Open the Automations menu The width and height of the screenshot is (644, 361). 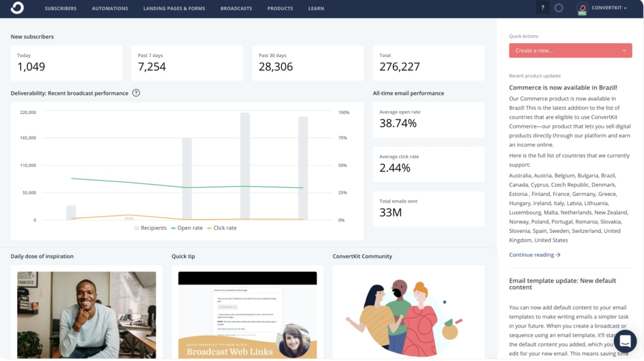(x=110, y=8)
